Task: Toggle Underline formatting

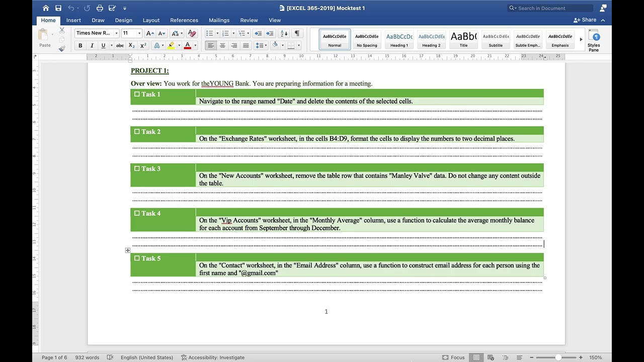Action: (x=103, y=45)
